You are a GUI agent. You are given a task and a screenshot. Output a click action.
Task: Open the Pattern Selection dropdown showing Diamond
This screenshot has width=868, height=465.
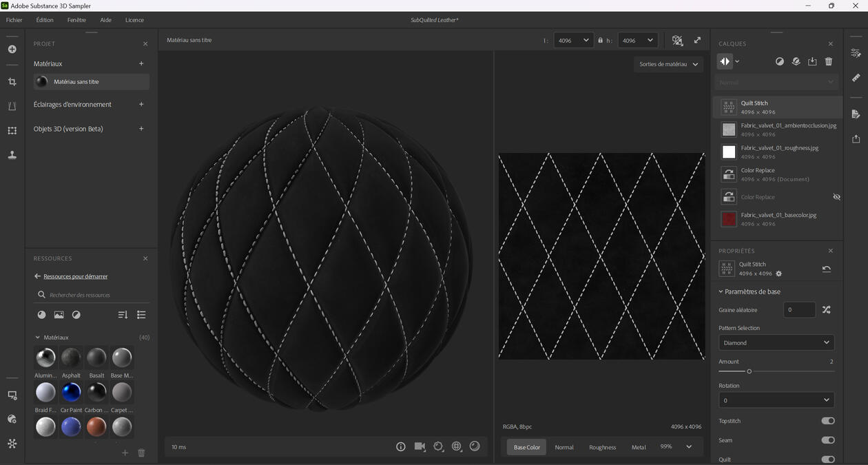pos(776,342)
